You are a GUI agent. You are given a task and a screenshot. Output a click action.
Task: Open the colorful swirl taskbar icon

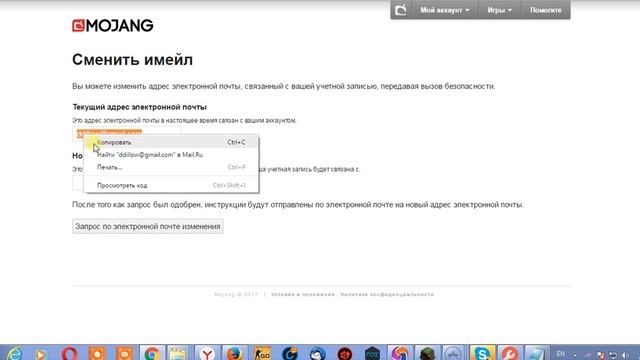(400, 353)
